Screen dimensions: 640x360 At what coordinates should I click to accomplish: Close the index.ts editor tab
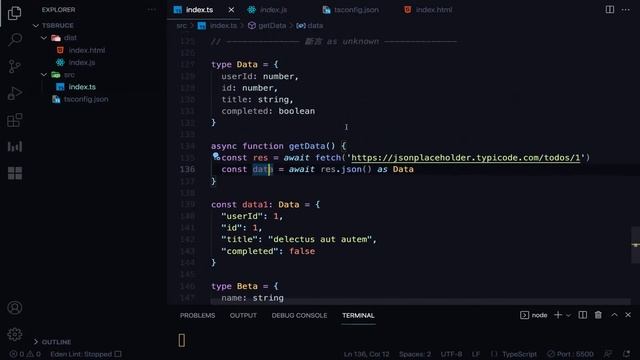tap(231, 9)
